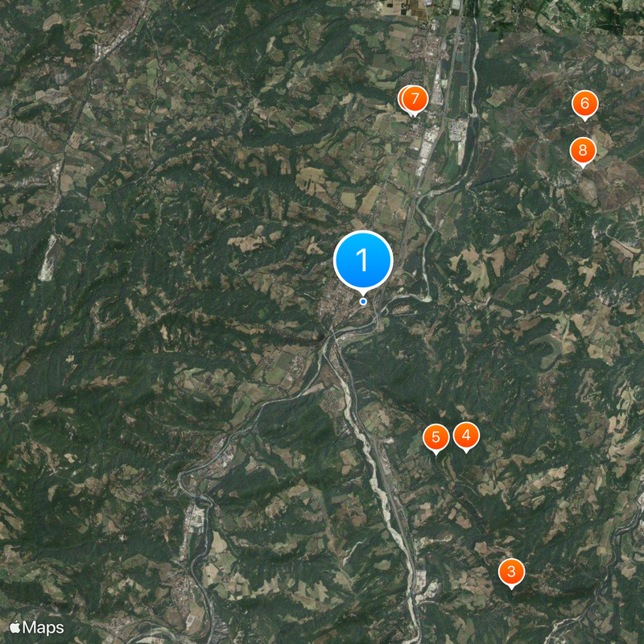Select the large blue pin numbered 1
The width and height of the screenshot is (644, 644).
tap(363, 260)
